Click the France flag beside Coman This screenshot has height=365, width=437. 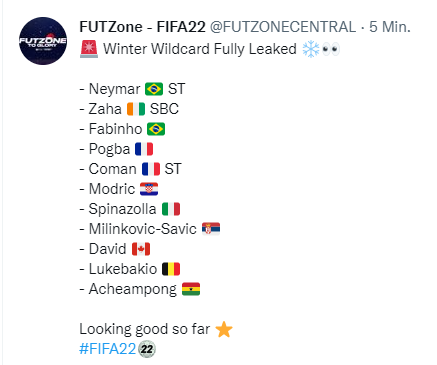151,169
